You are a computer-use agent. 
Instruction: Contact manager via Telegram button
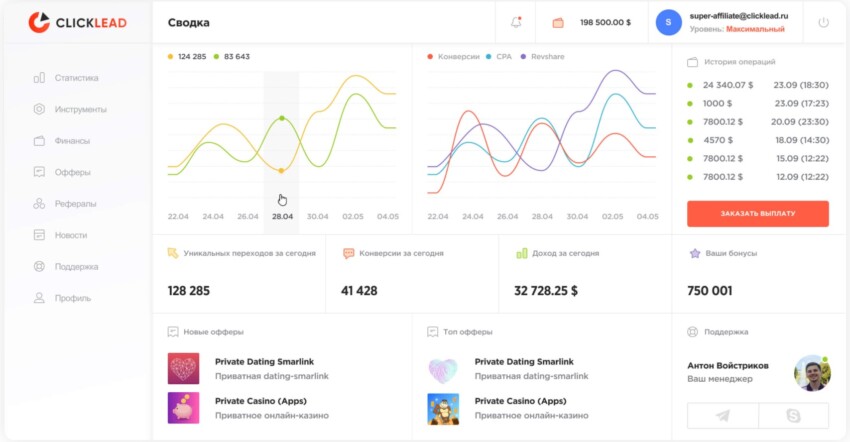(723, 415)
